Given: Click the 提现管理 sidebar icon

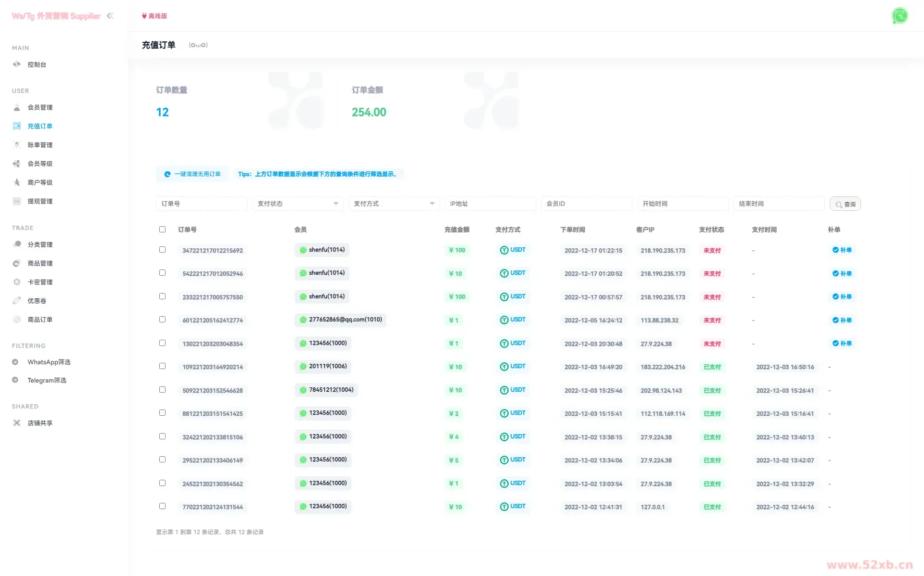Looking at the screenshot, I should [x=17, y=201].
